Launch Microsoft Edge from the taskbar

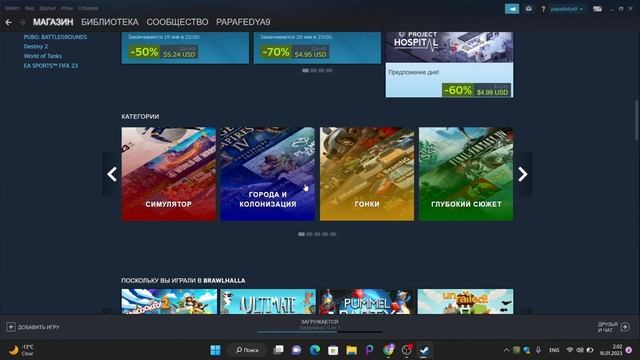[x=315, y=350]
